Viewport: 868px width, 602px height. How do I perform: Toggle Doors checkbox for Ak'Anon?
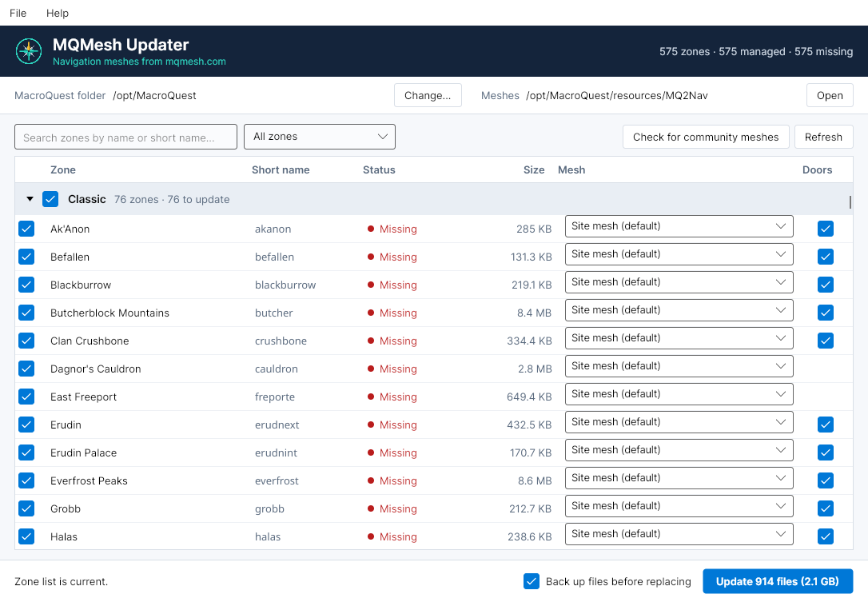[826, 229]
